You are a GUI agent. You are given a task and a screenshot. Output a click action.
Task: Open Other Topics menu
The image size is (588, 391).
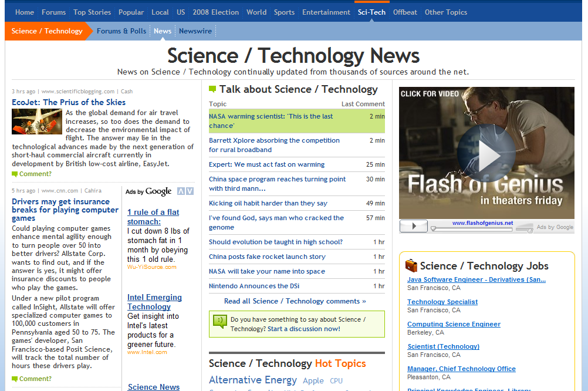(446, 12)
